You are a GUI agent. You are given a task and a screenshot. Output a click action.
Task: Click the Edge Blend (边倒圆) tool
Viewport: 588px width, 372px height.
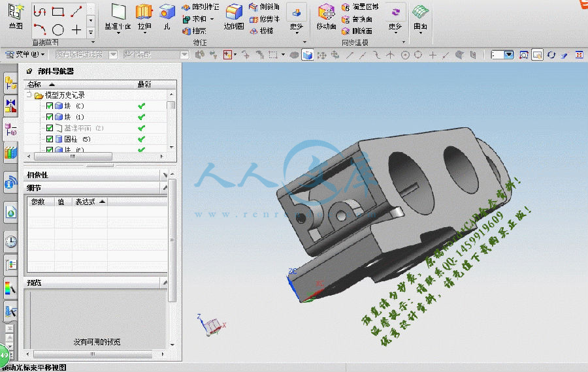click(234, 17)
